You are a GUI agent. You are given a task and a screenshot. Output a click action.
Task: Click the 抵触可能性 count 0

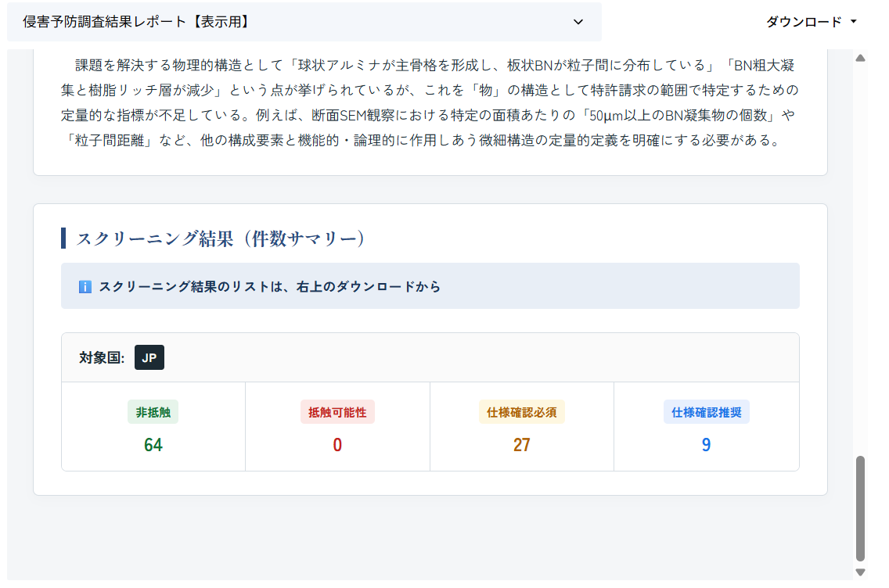click(337, 445)
